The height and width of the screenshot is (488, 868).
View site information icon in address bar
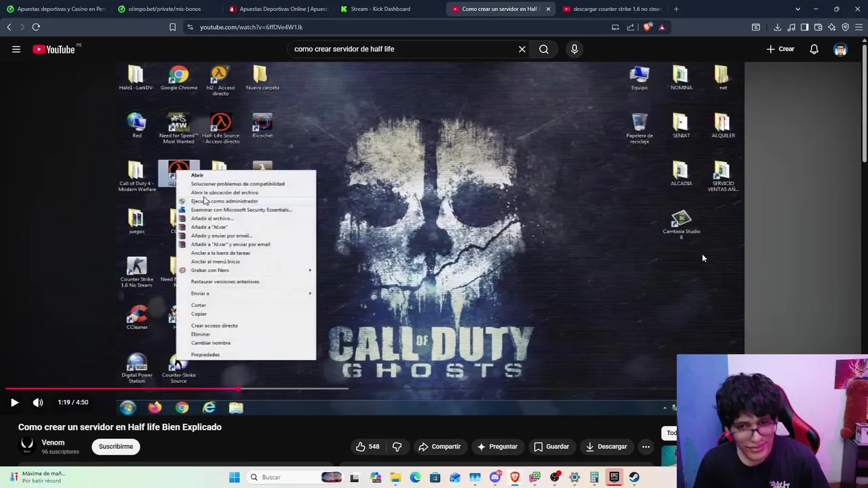pyautogui.click(x=190, y=27)
